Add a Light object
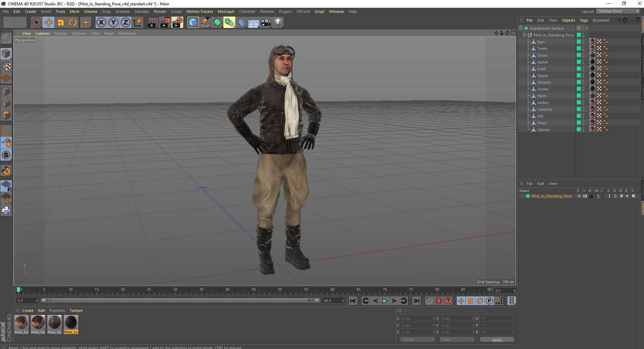This screenshot has width=644, height=349. [278, 23]
